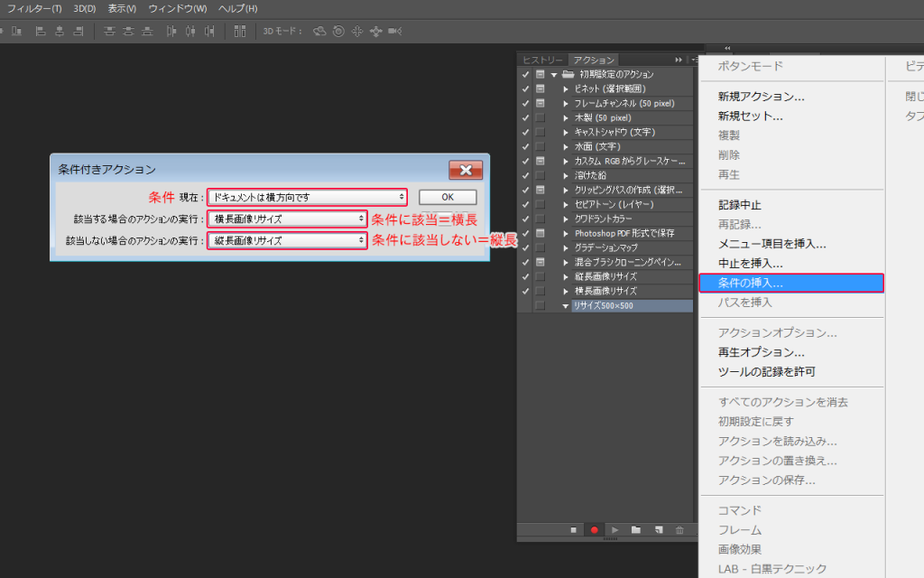Click the align horizontal centers icon
The width and height of the screenshot is (924, 578).
pyautogui.click(x=60, y=32)
